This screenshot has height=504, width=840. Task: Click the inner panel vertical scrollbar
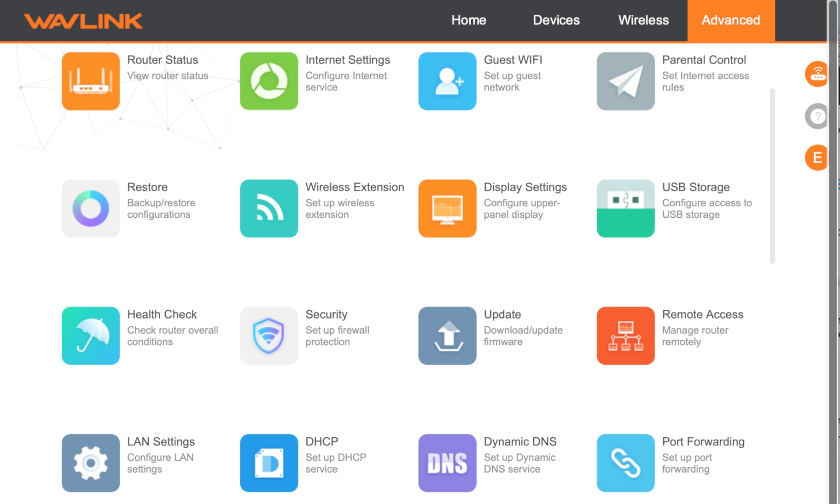tap(772, 176)
